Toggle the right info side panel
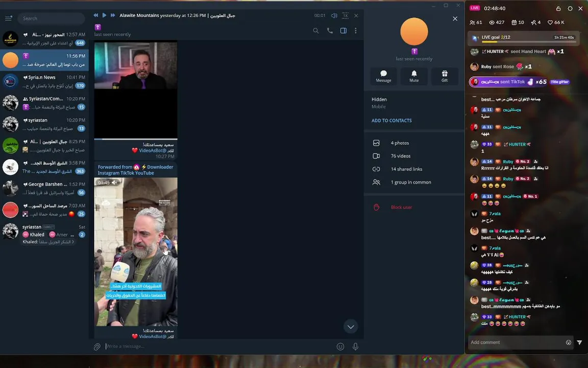The image size is (588, 368). pos(343,31)
